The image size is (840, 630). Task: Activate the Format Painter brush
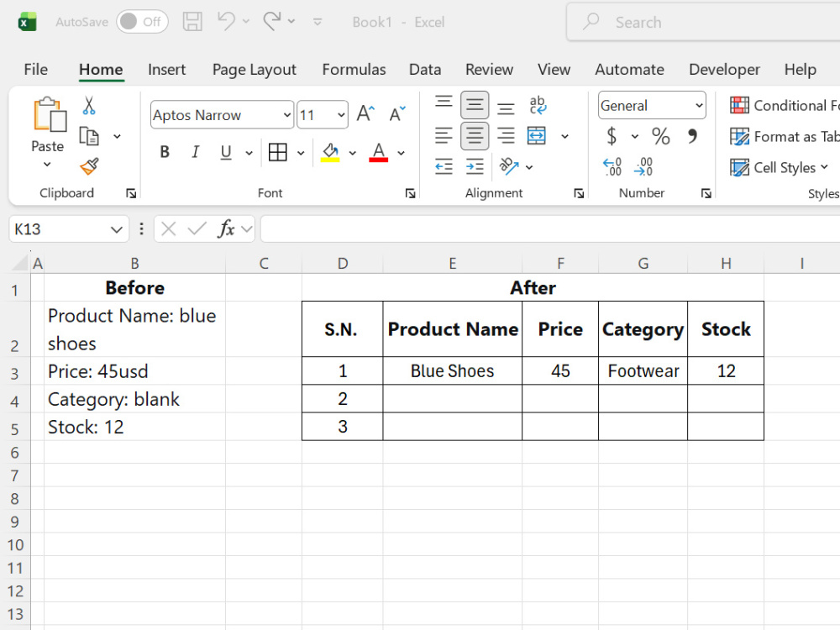click(x=89, y=166)
